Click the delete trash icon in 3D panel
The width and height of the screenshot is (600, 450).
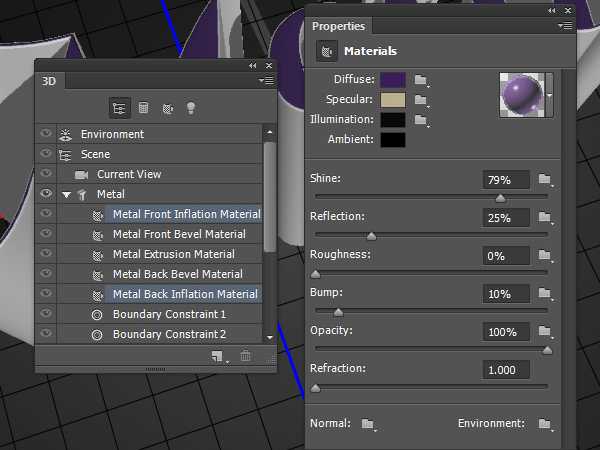click(x=246, y=357)
